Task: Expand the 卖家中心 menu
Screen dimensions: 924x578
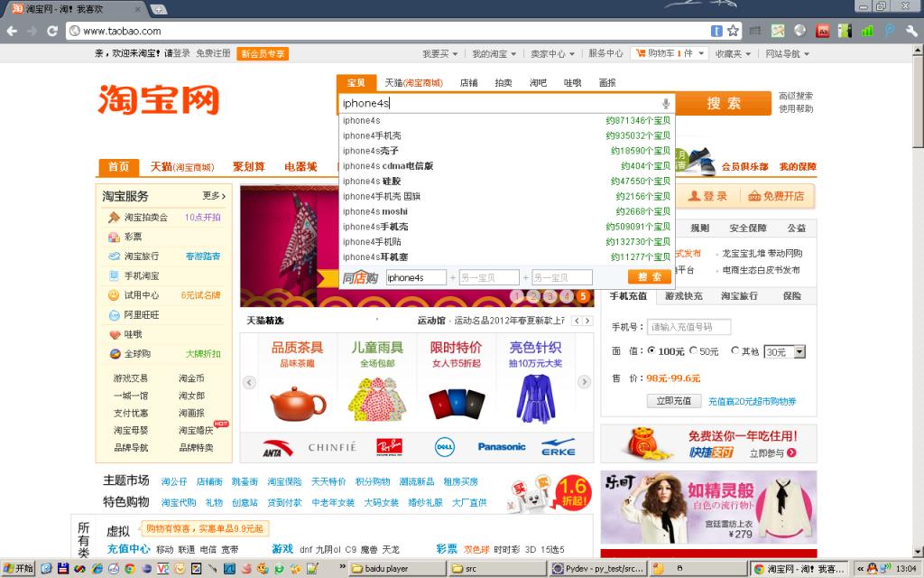Action: click(552, 53)
